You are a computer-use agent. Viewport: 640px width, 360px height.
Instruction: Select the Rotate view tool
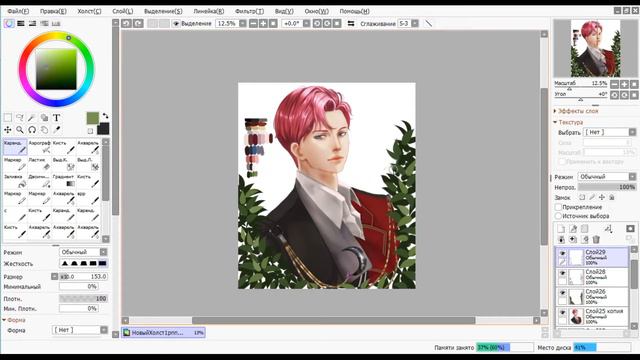(x=32, y=130)
